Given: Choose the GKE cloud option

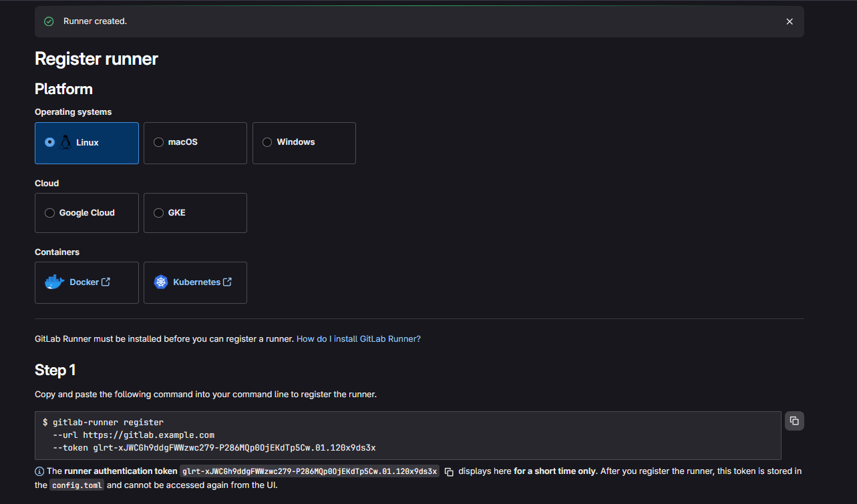Looking at the screenshot, I should click(158, 213).
